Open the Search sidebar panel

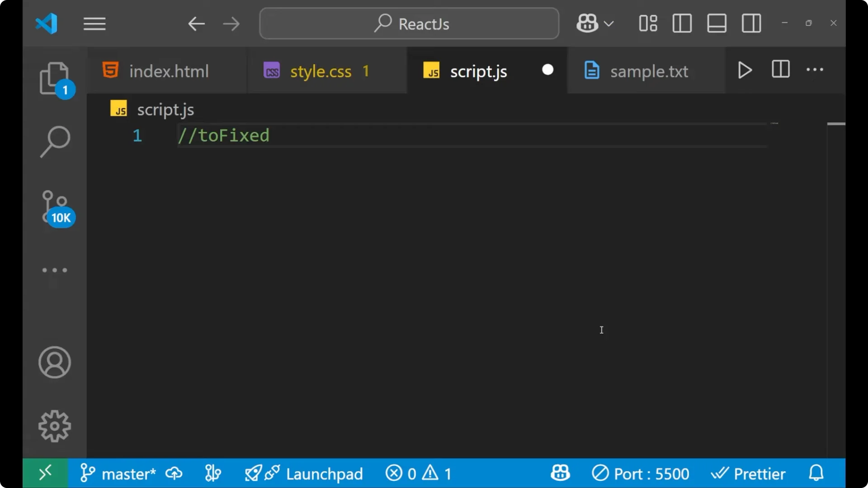pos(54,141)
